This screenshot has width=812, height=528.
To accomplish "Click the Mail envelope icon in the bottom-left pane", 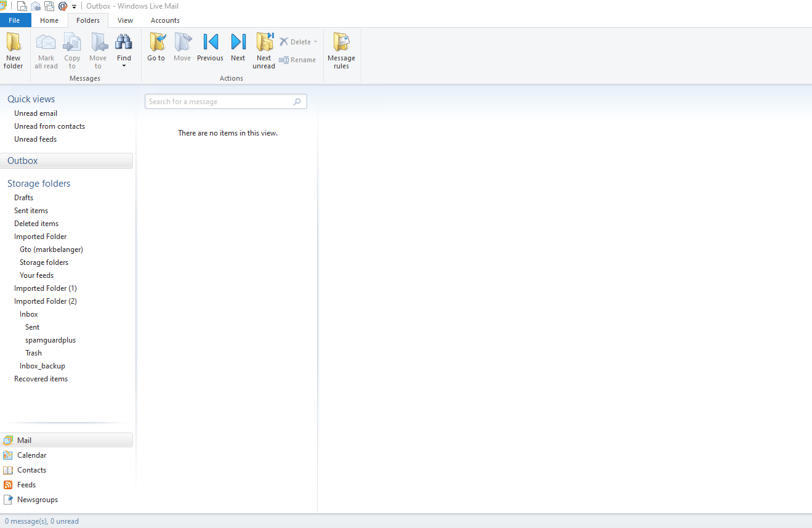I will 8,441.
